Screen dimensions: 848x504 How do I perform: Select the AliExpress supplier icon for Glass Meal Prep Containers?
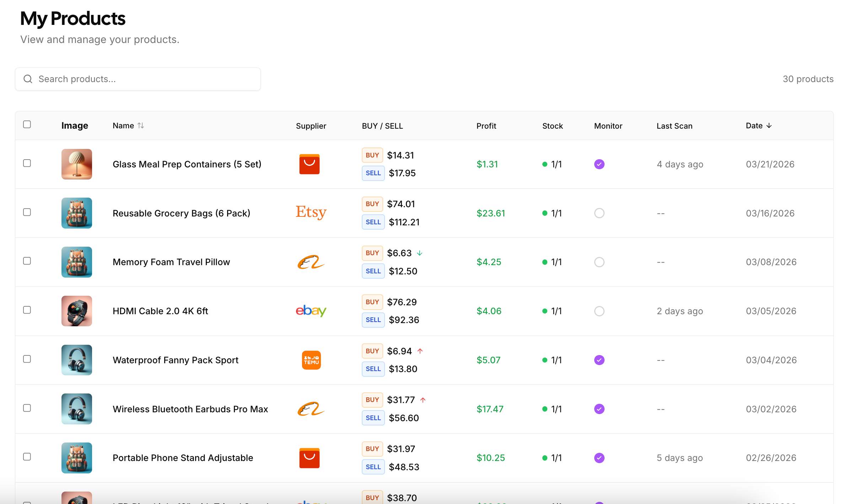tap(311, 164)
